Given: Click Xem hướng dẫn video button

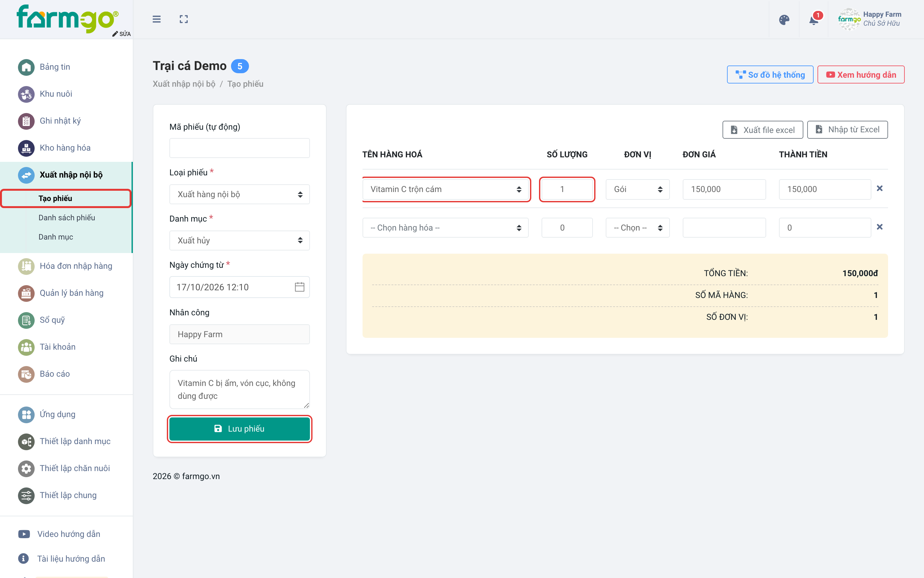Looking at the screenshot, I should (x=861, y=74).
